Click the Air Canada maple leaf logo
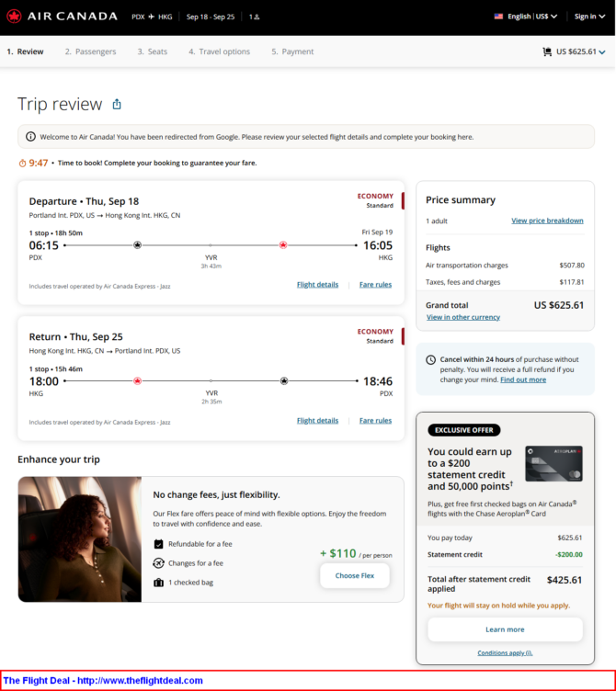 (x=14, y=17)
